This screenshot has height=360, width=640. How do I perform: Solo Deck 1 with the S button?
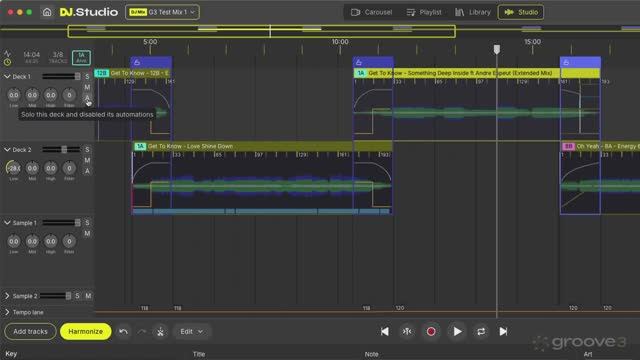(x=87, y=77)
